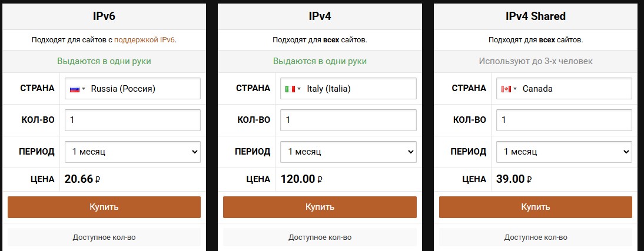Buy IPv6 proxy with the Купить button
This screenshot has height=251, width=644.
(104, 207)
